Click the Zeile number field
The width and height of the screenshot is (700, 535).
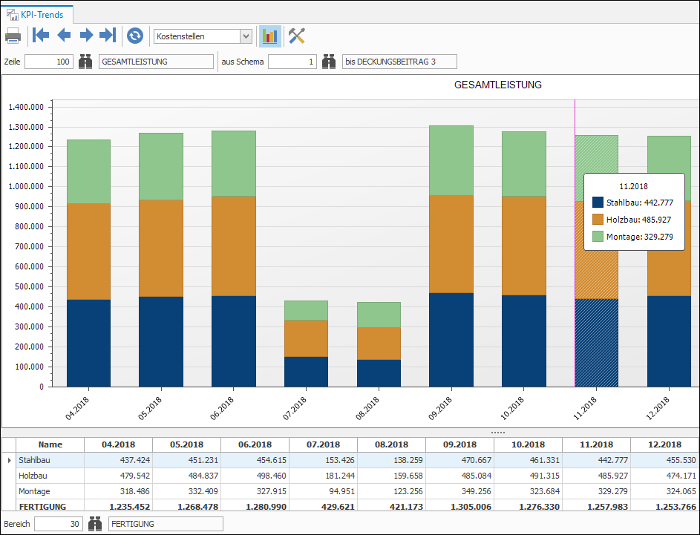49,62
